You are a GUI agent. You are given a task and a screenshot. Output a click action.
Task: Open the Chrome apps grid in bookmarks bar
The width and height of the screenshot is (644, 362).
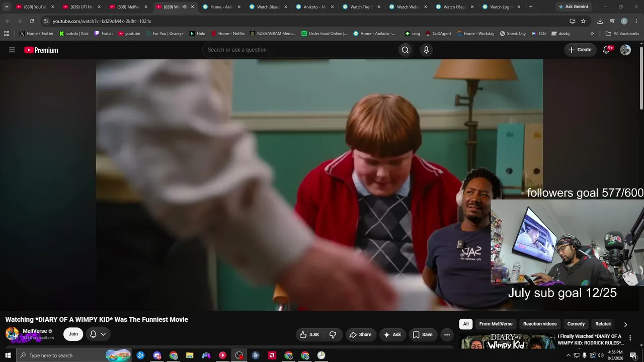(7, 34)
